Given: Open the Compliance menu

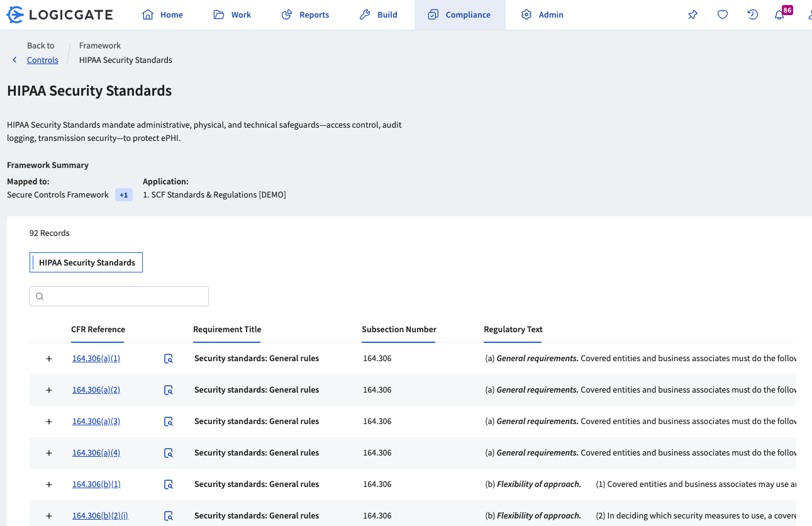Looking at the screenshot, I should tap(460, 14).
